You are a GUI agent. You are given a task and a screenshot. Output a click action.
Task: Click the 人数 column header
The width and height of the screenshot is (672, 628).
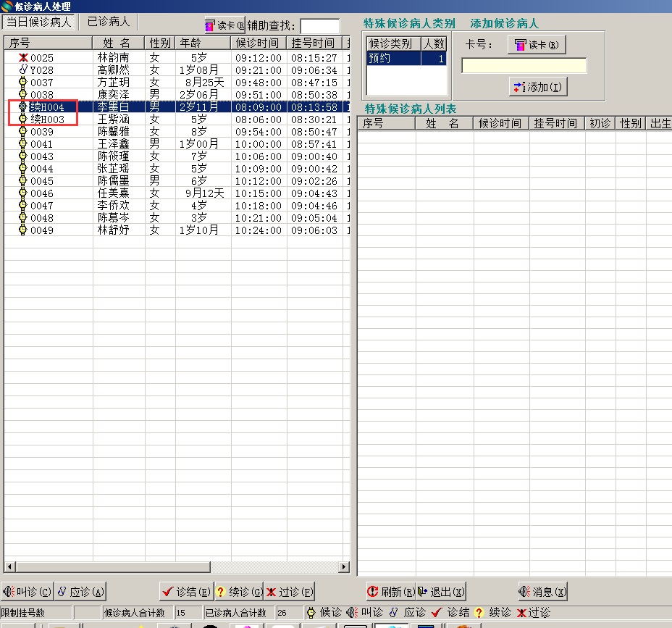pos(434,43)
